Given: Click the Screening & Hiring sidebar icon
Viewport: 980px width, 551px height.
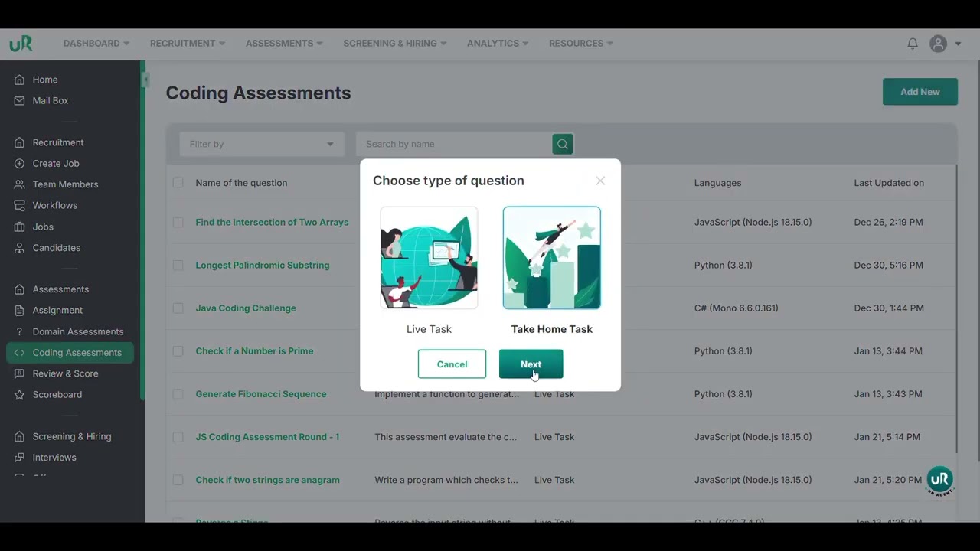Looking at the screenshot, I should (x=19, y=436).
